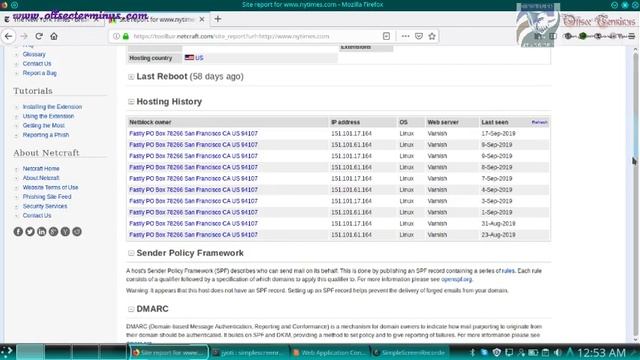
Task: Open Installing the Extension tutorial
Action: click(52, 107)
